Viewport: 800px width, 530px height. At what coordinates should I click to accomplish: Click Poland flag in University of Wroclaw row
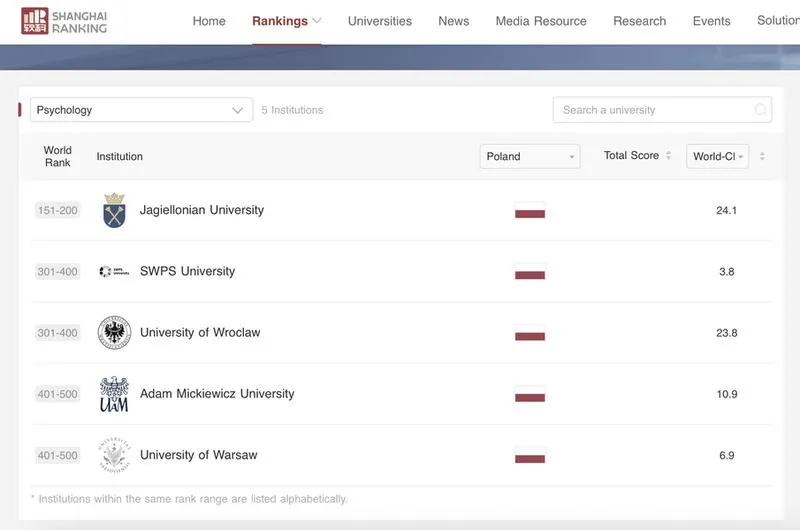coord(530,333)
